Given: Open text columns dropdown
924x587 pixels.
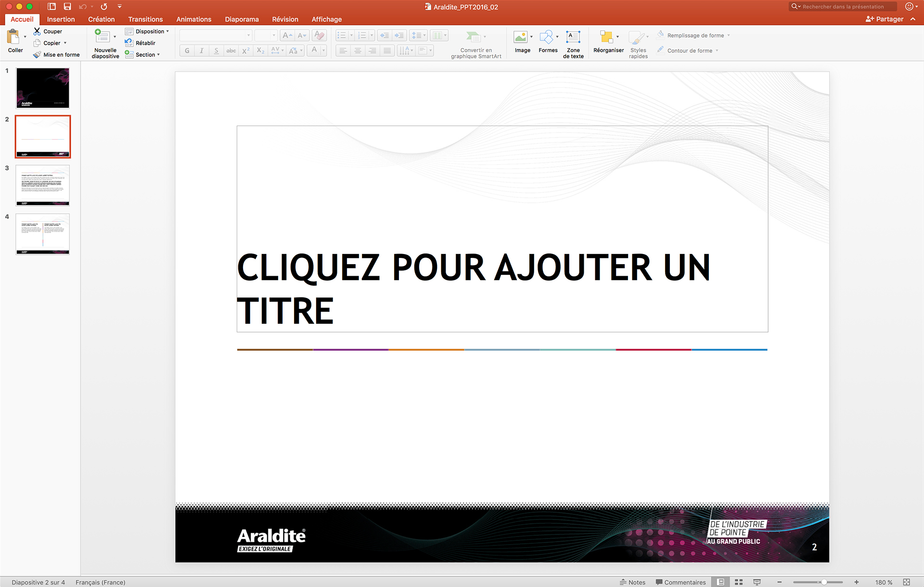Looking at the screenshot, I should (x=439, y=36).
